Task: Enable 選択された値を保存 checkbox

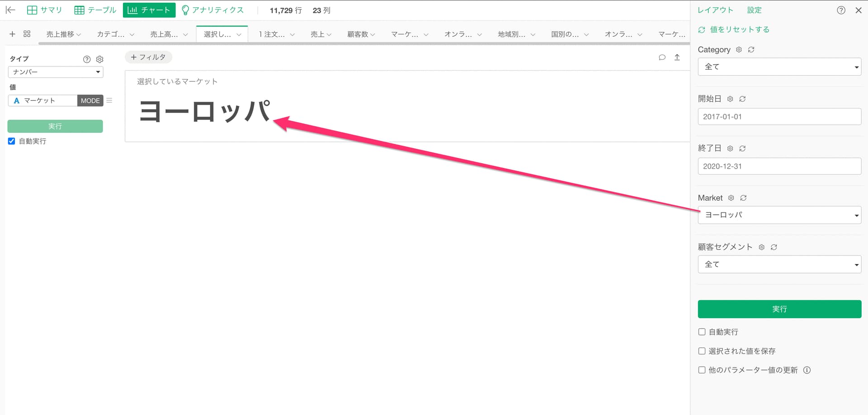Action: coord(702,351)
